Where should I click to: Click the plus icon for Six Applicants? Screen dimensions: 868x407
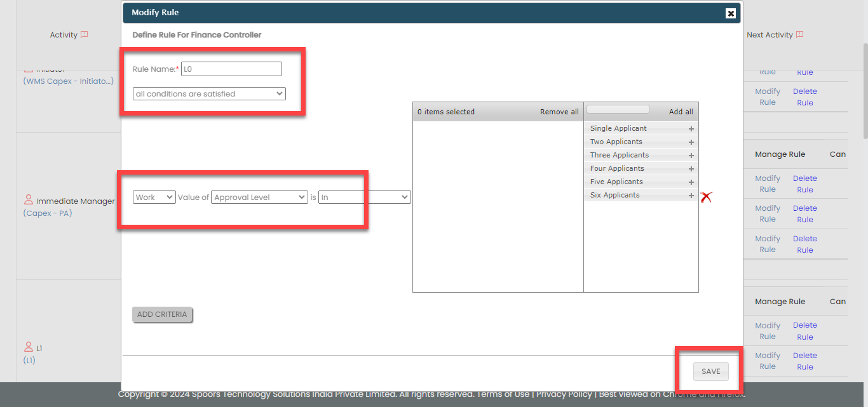click(x=691, y=196)
